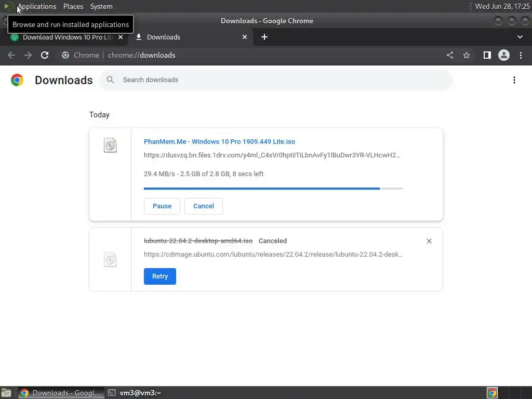
Task: Click the clock showing Wed Jun 28, 17:25
Action: tap(502, 6)
